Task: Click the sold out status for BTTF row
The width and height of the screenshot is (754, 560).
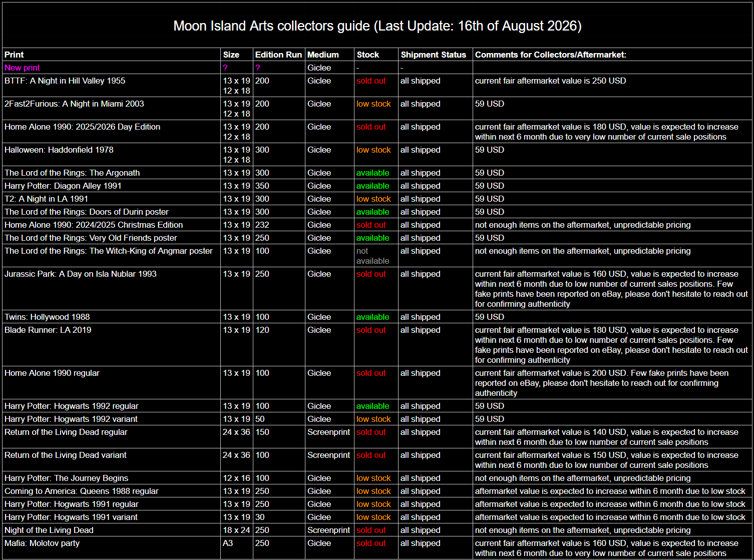Action: click(x=371, y=81)
